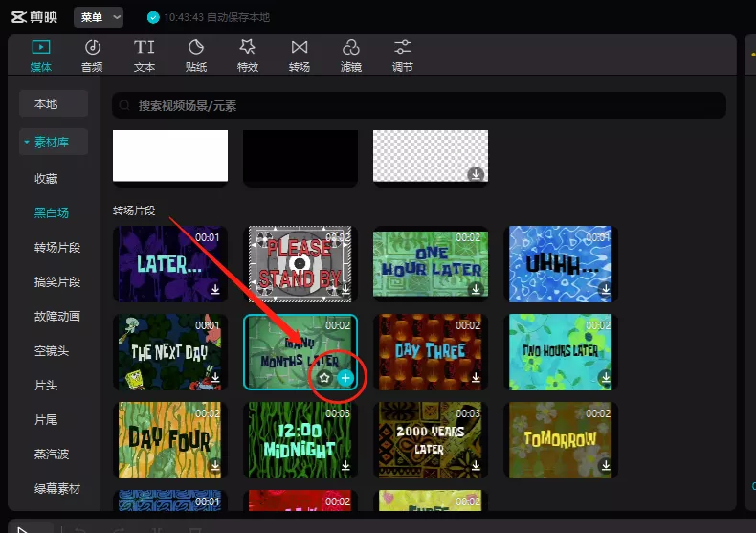Download the ONE HOUR LATER clip
Image resolution: width=756 pixels, height=533 pixels.
476,289
